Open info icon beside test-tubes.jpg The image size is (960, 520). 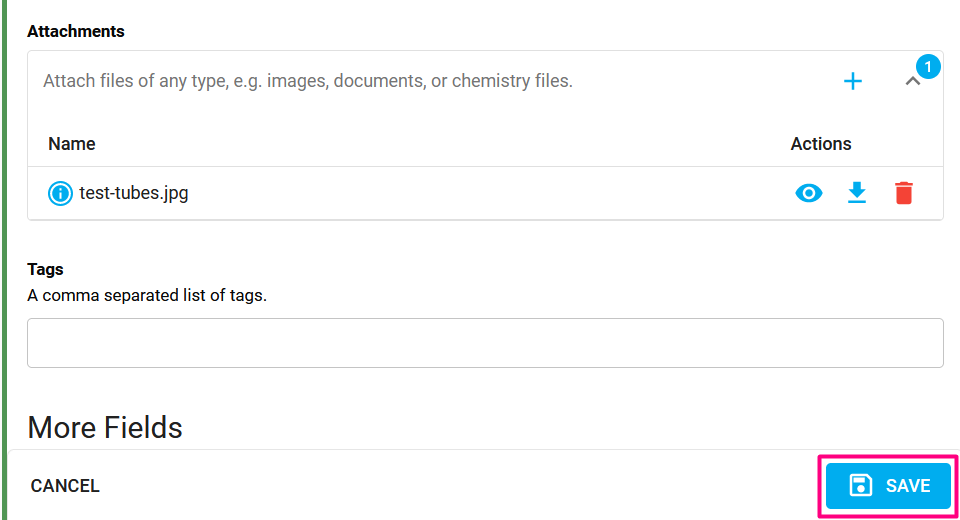tap(60, 194)
